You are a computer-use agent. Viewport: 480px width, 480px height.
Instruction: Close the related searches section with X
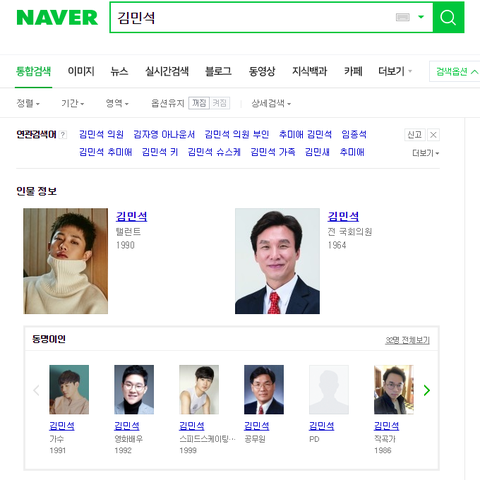tap(433, 135)
